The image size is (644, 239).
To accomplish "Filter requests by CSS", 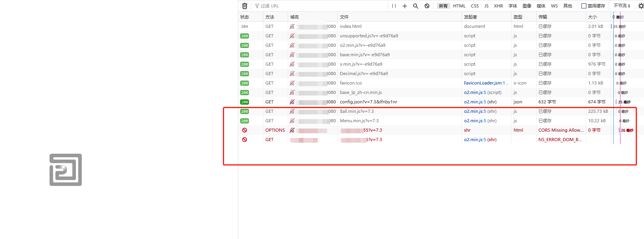I will 475,6.
